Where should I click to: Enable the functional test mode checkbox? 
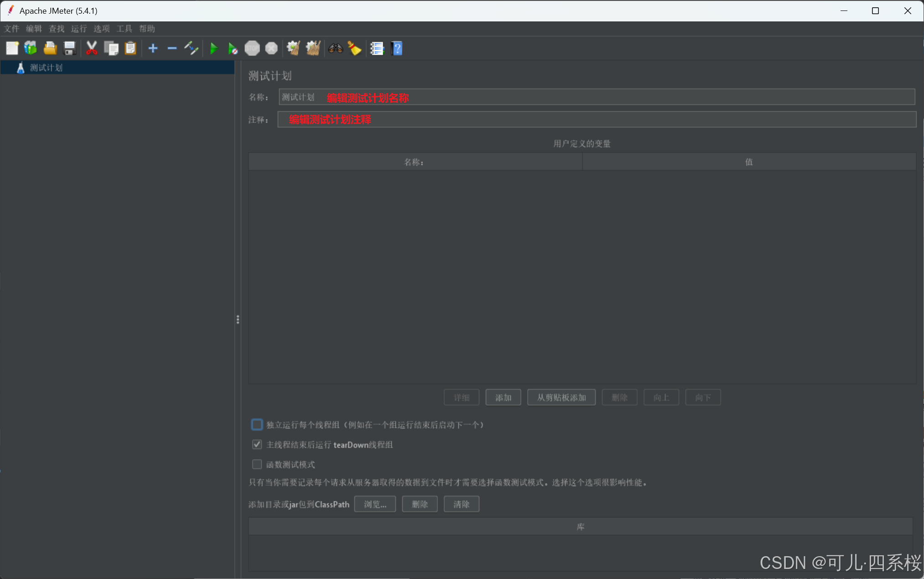tap(257, 464)
